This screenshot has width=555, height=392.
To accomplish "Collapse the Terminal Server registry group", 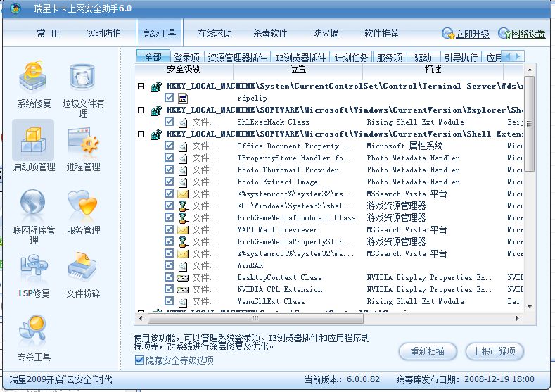I will coord(141,86).
